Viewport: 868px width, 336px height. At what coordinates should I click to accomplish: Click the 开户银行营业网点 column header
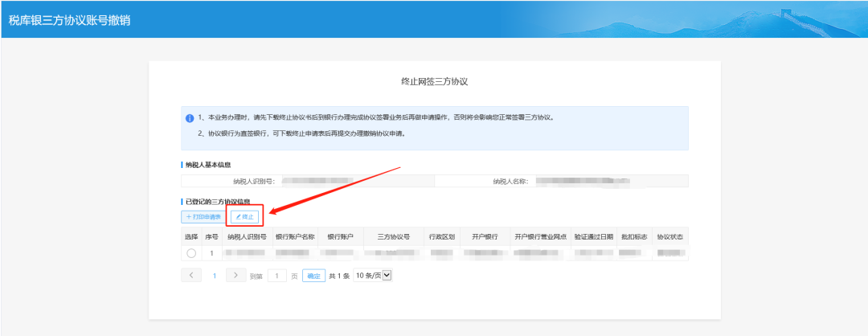pyautogui.click(x=542, y=237)
